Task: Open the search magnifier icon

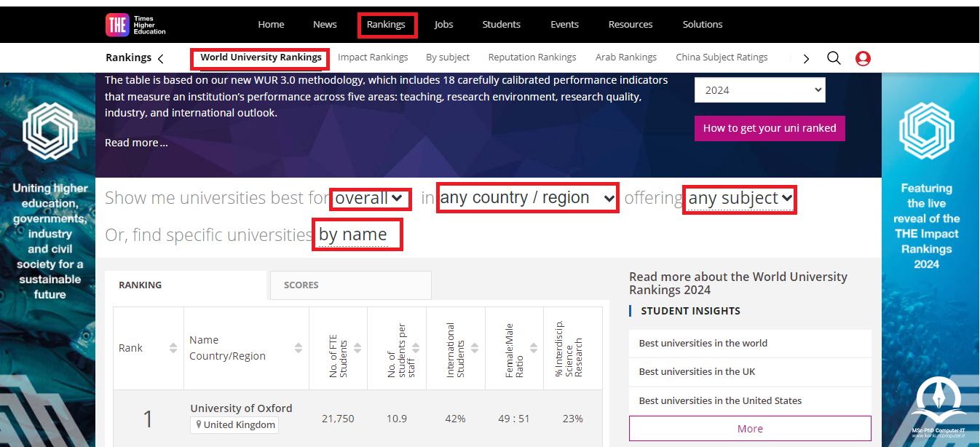Action: click(834, 58)
